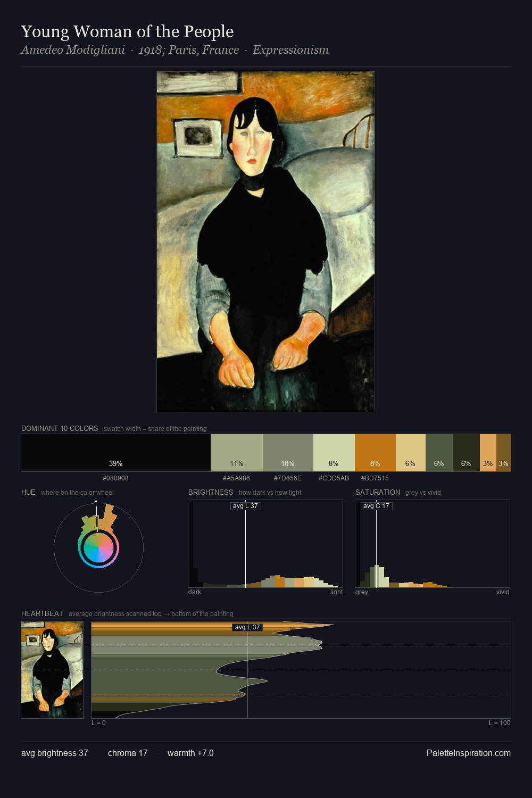This screenshot has height=798, width=532.
Task: Click the artist name Amedeo Modigliani
Action: coord(73,50)
